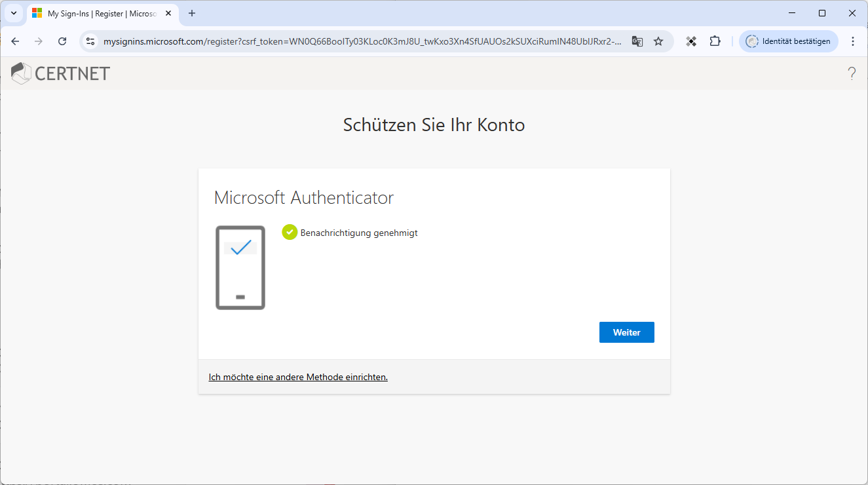Click the green approved checkmark icon

point(290,232)
